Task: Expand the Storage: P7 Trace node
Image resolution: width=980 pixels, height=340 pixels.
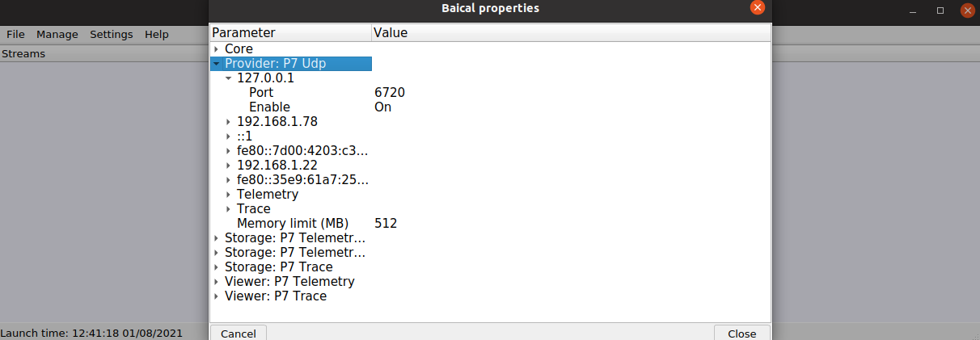Action: click(x=216, y=267)
